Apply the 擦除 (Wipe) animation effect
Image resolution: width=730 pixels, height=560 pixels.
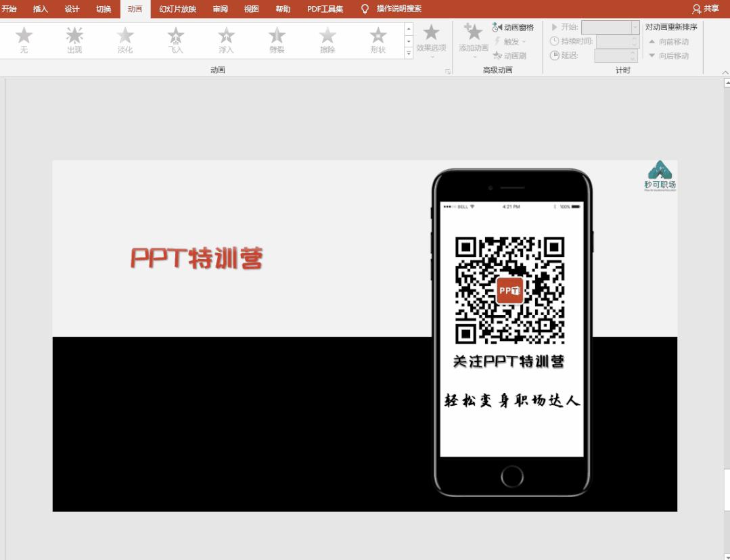coord(327,40)
